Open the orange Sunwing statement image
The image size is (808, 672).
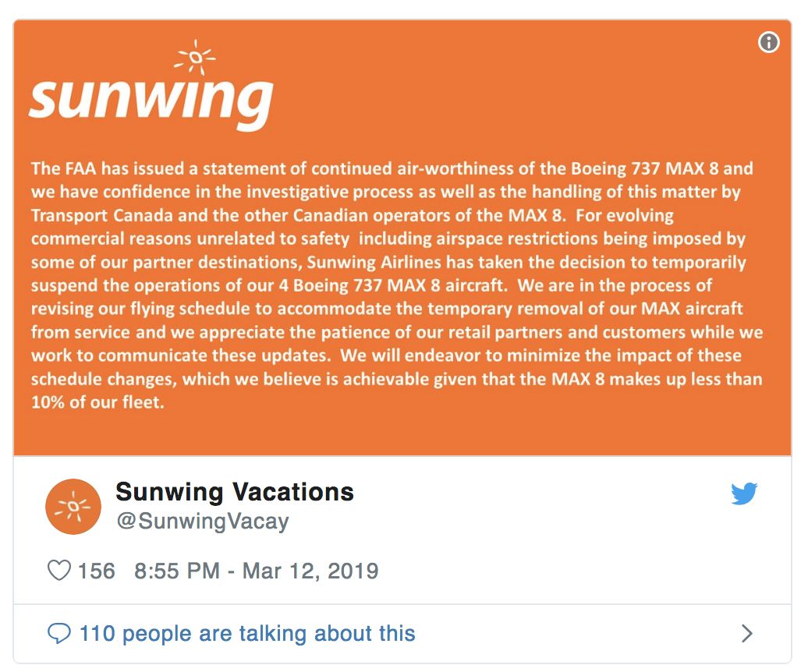tap(402, 238)
